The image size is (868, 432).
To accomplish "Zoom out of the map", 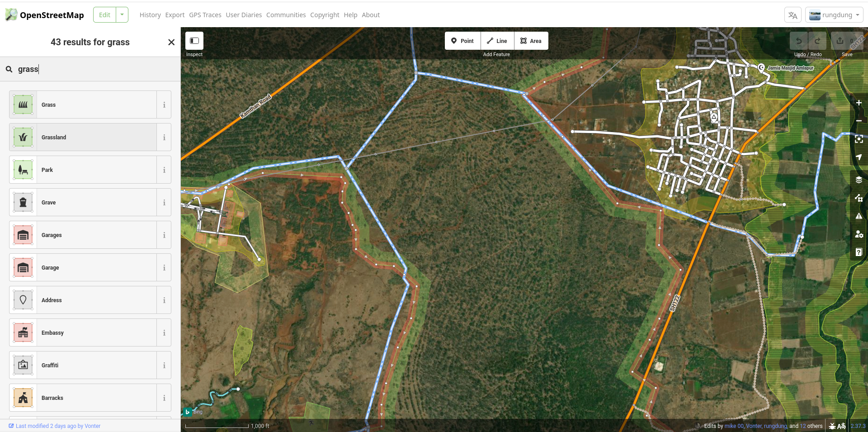I will click(x=859, y=121).
